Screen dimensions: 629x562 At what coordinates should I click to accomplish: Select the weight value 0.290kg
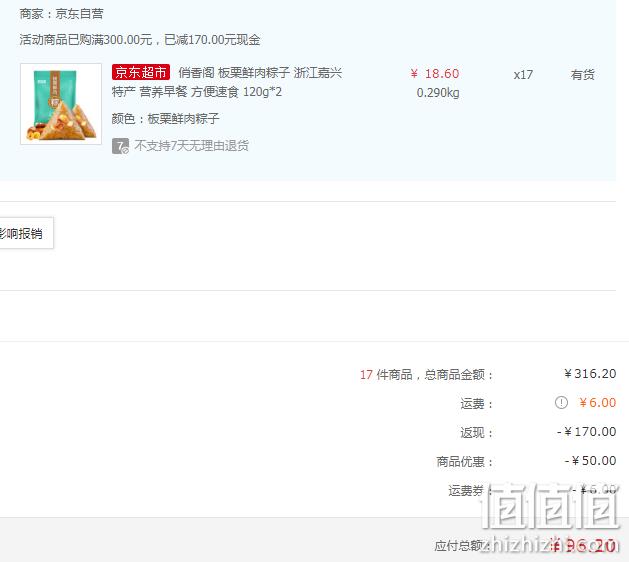point(438,93)
